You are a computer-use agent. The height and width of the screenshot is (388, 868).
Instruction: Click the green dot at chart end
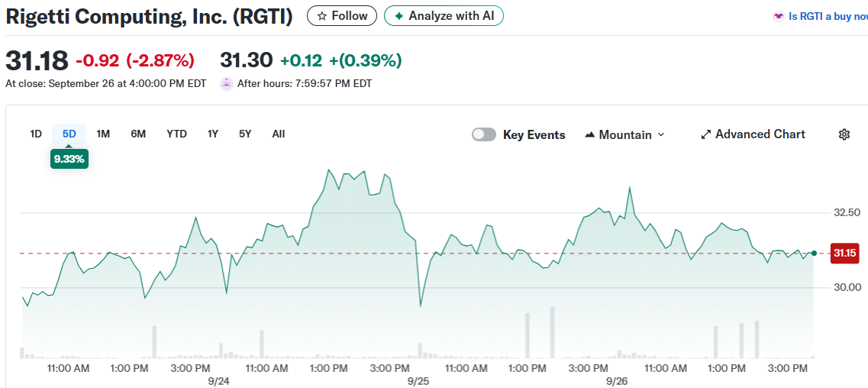814,253
